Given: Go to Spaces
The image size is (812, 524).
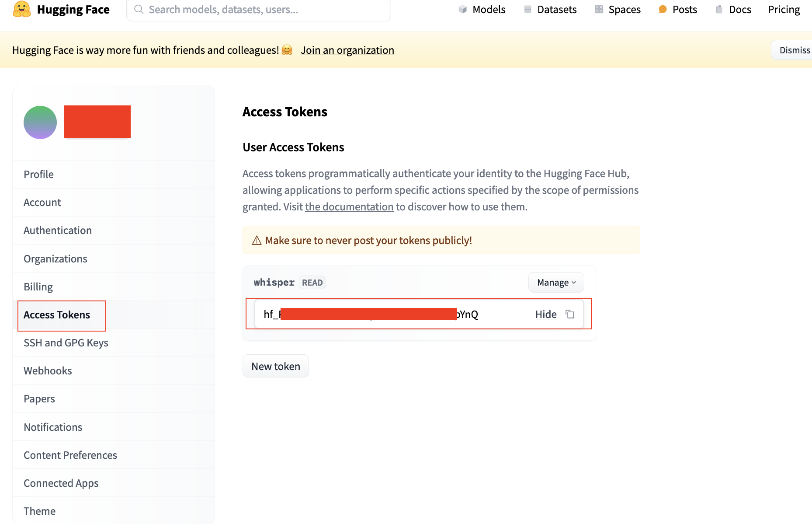Looking at the screenshot, I should point(618,9).
